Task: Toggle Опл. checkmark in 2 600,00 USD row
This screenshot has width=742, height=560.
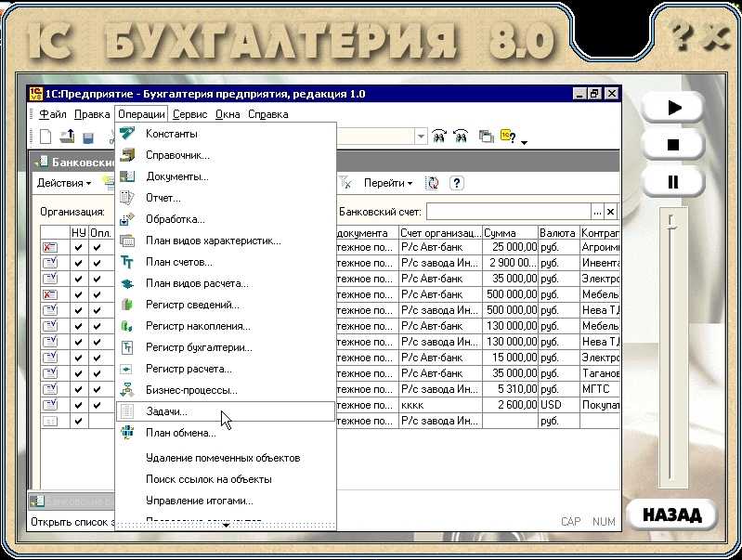Action: tap(97, 405)
